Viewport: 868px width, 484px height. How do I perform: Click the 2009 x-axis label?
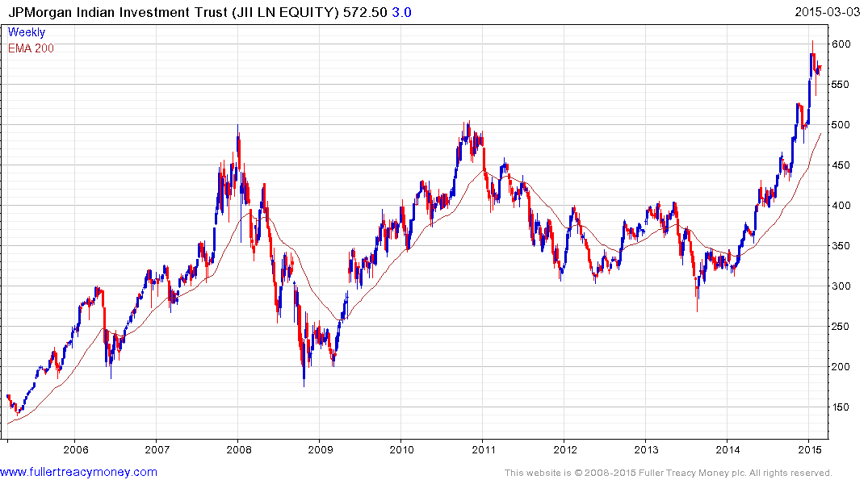click(320, 449)
